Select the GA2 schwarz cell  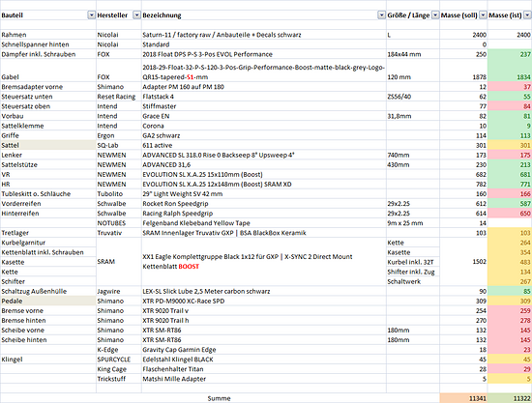point(264,135)
